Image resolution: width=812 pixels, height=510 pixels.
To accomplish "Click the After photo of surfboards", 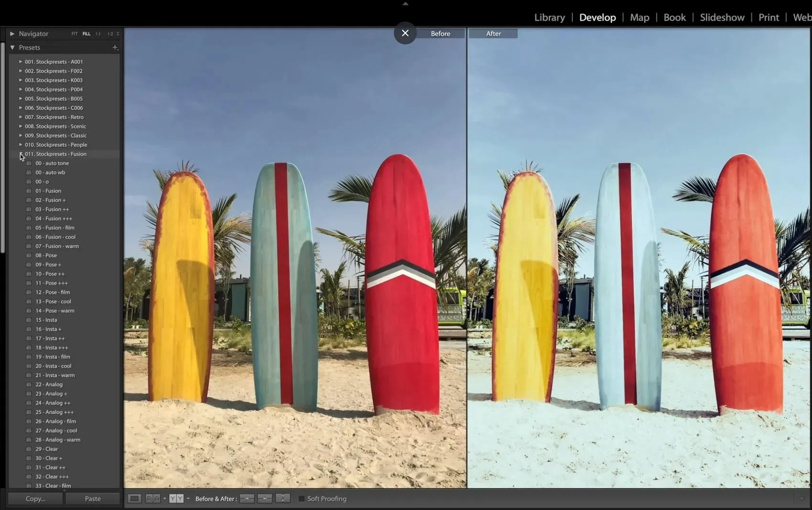I will click(639, 258).
